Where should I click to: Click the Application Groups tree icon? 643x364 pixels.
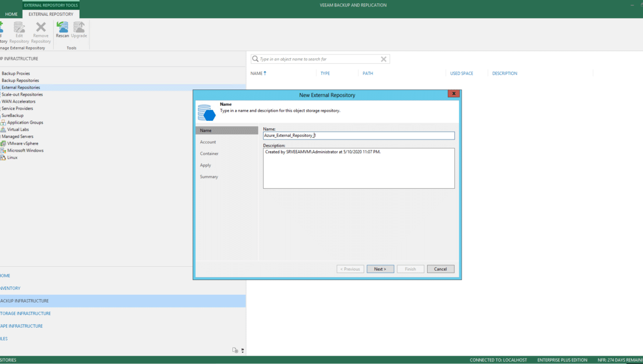point(3,122)
